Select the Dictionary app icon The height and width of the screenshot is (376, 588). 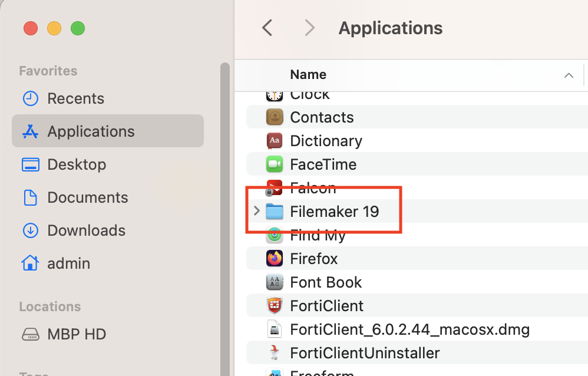pyautogui.click(x=275, y=141)
